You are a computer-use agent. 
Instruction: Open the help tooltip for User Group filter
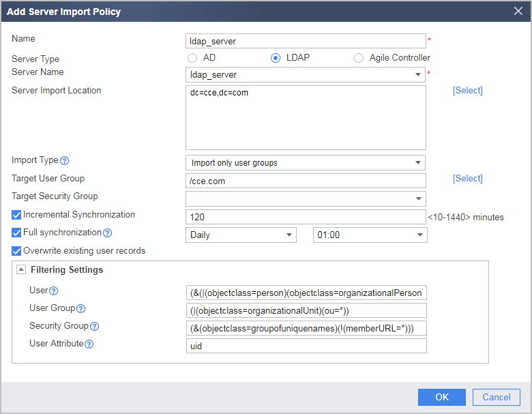click(80, 308)
